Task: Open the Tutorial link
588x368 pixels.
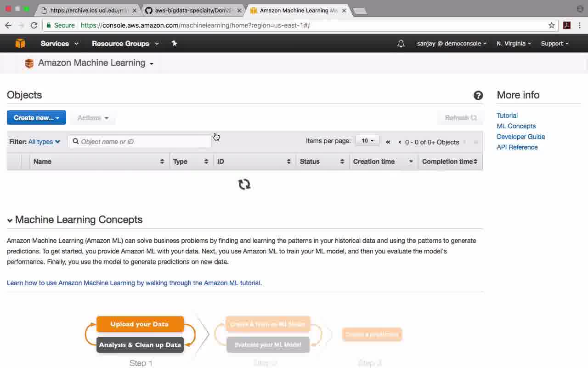Action: 507,115
